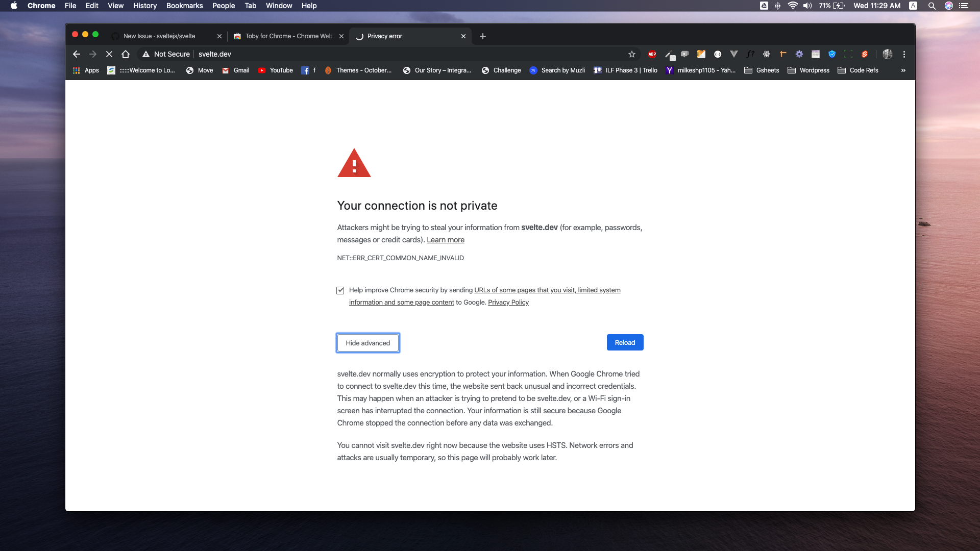Expand hidden bookmarks with the chevron
The height and width of the screenshot is (551, 980).
pyautogui.click(x=903, y=70)
